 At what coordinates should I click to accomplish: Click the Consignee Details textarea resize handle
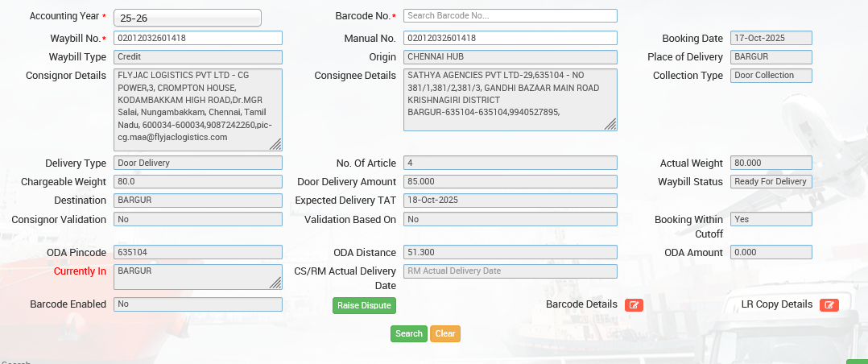[610, 124]
